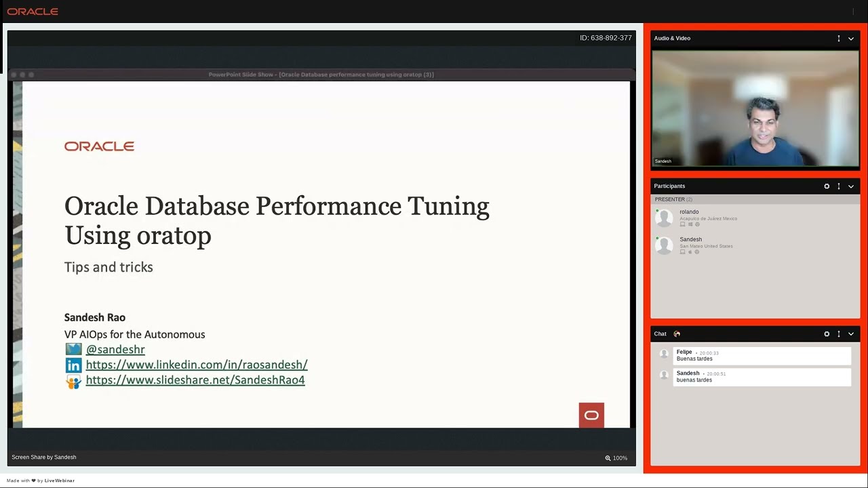The image size is (868, 488).
Task: Click the 'Screen Share by Sandesh' label
Action: coord(44,457)
